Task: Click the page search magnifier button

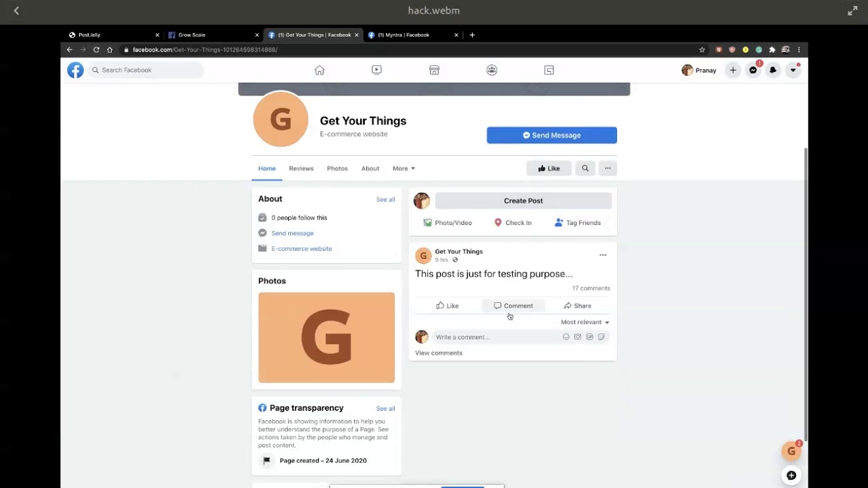Action: pos(585,168)
